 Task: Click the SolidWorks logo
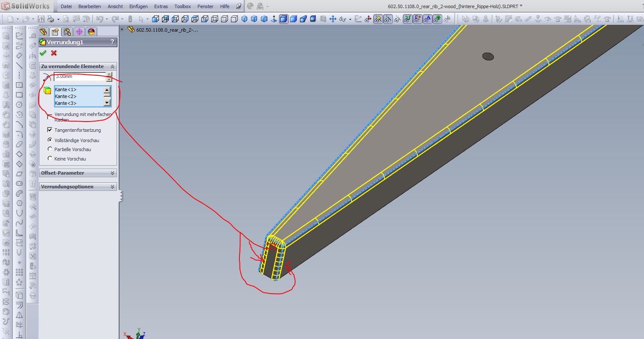(25, 6)
